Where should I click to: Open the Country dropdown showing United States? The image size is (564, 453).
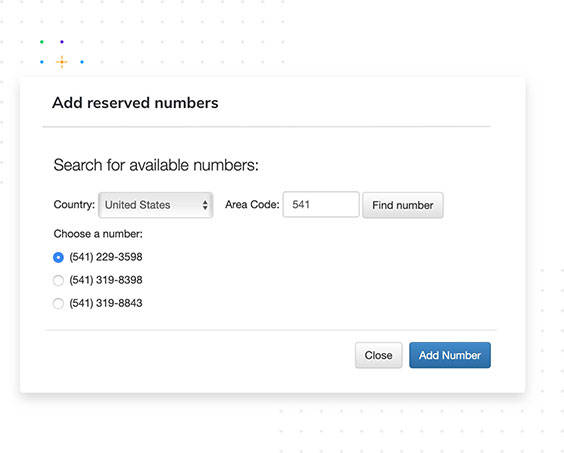(156, 205)
